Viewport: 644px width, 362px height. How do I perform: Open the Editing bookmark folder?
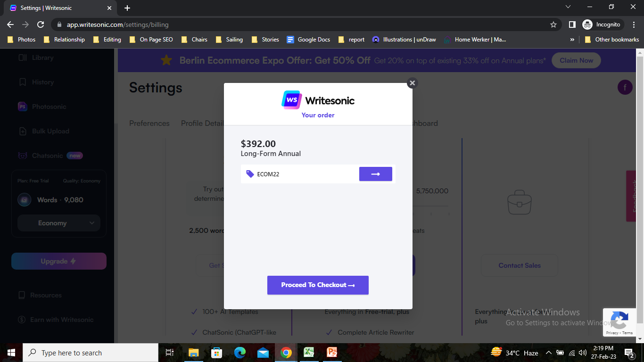click(x=107, y=40)
